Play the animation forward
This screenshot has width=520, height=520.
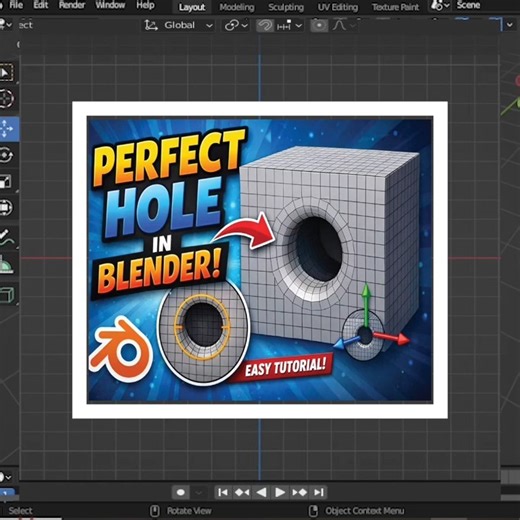[280, 492]
